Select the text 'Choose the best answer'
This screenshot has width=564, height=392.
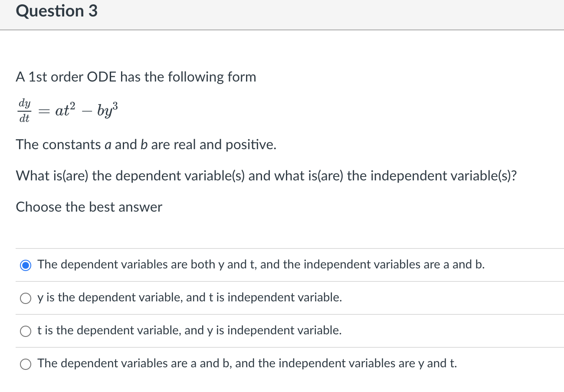(89, 207)
